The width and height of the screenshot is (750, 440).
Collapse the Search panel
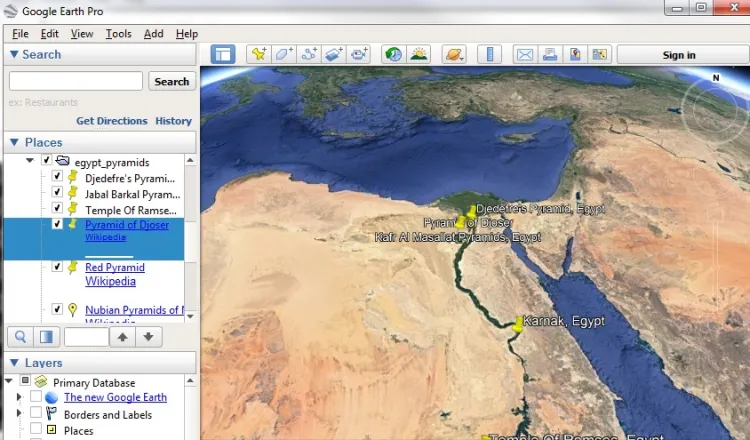coord(13,55)
